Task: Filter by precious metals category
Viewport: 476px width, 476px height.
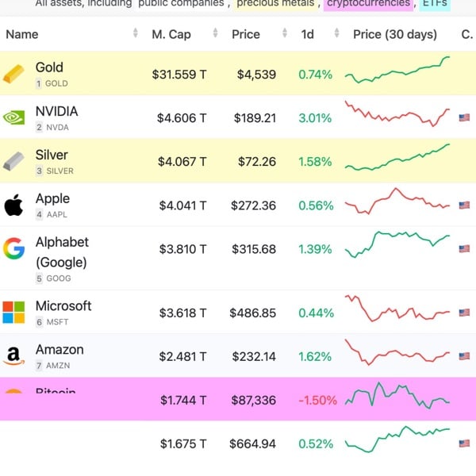Action: click(274, 3)
